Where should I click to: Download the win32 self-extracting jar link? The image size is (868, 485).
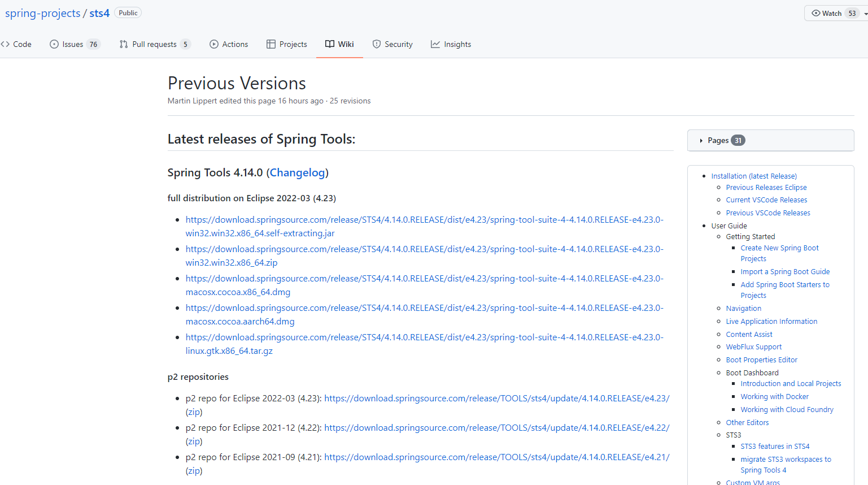[x=425, y=226]
